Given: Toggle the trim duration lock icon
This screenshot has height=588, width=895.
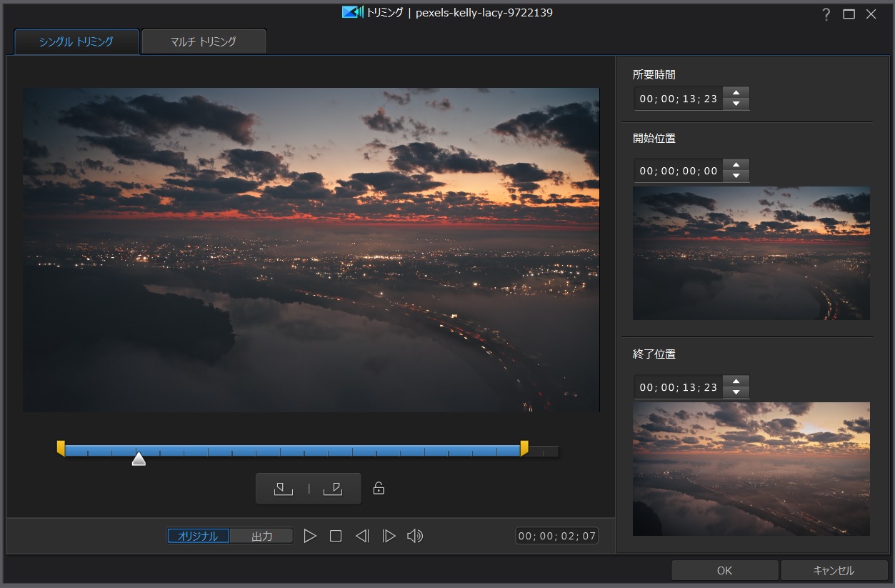Looking at the screenshot, I should click(379, 489).
